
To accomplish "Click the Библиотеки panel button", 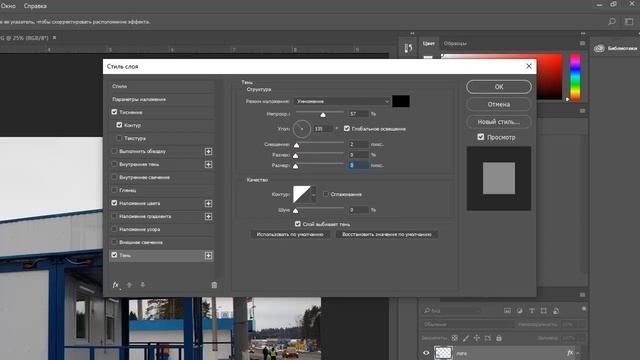I will click(x=616, y=48).
